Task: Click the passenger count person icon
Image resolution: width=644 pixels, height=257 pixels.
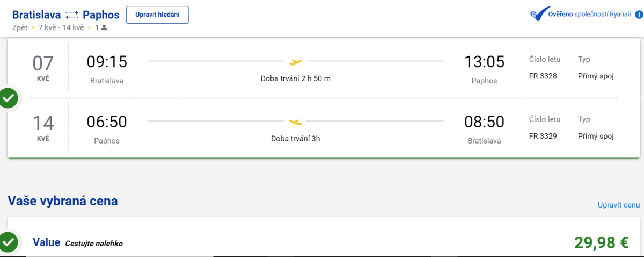Action: pyautogui.click(x=104, y=27)
